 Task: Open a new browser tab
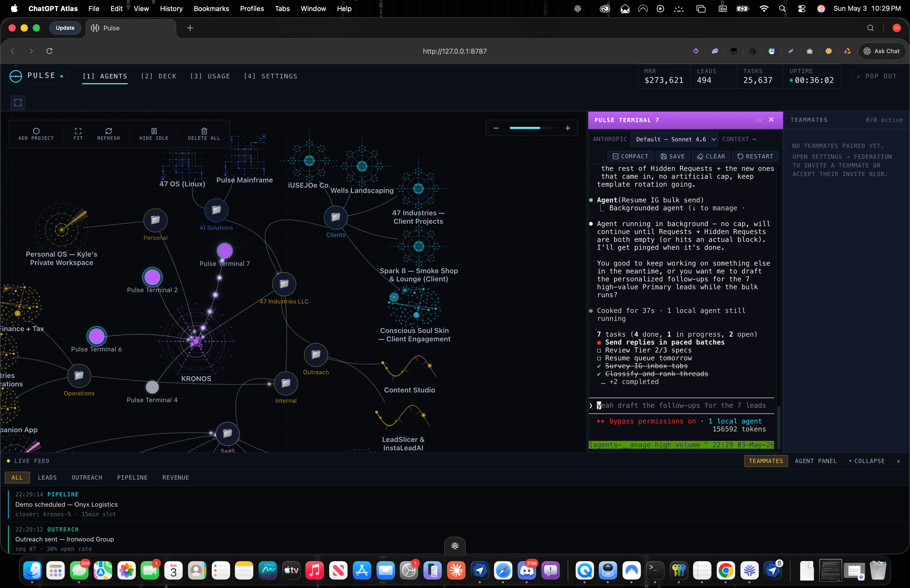point(190,28)
